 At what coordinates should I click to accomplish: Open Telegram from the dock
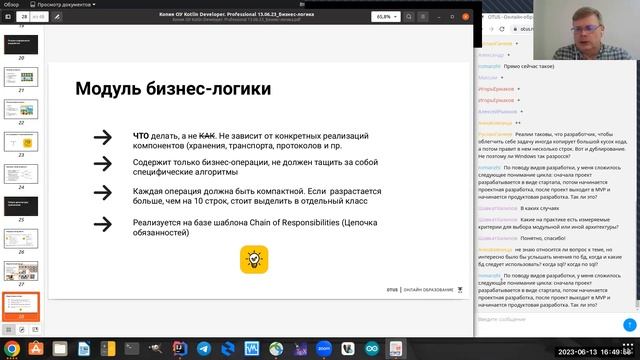point(204,349)
